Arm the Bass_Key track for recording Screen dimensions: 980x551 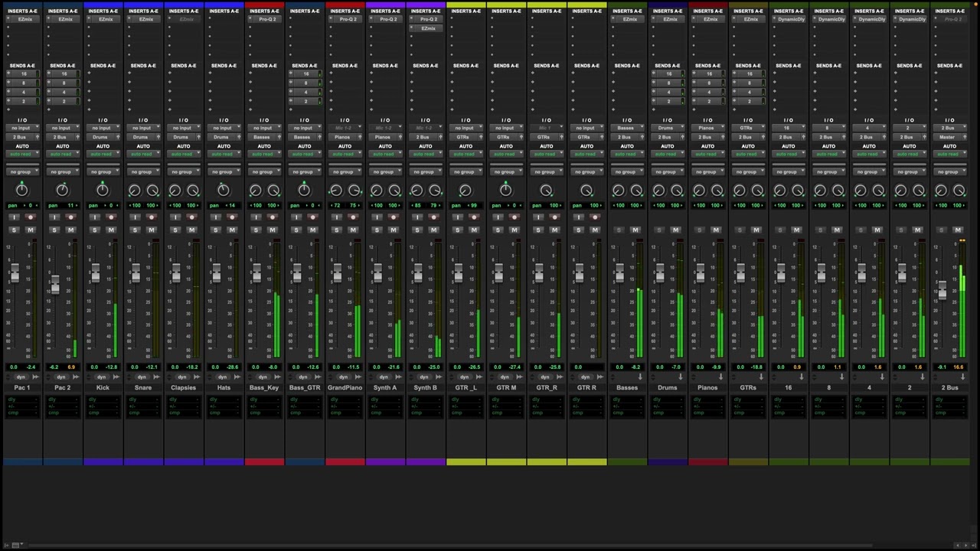pyautogui.click(x=273, y=218)
